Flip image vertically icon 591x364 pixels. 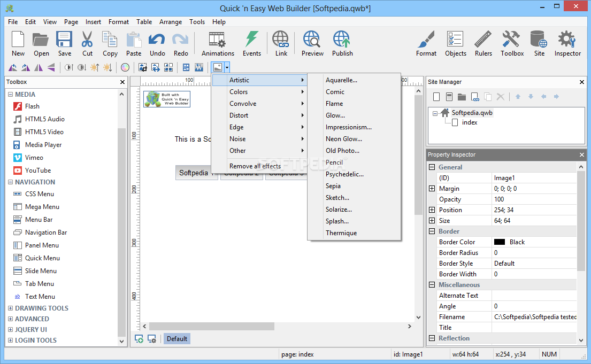[x=51, y=67]
